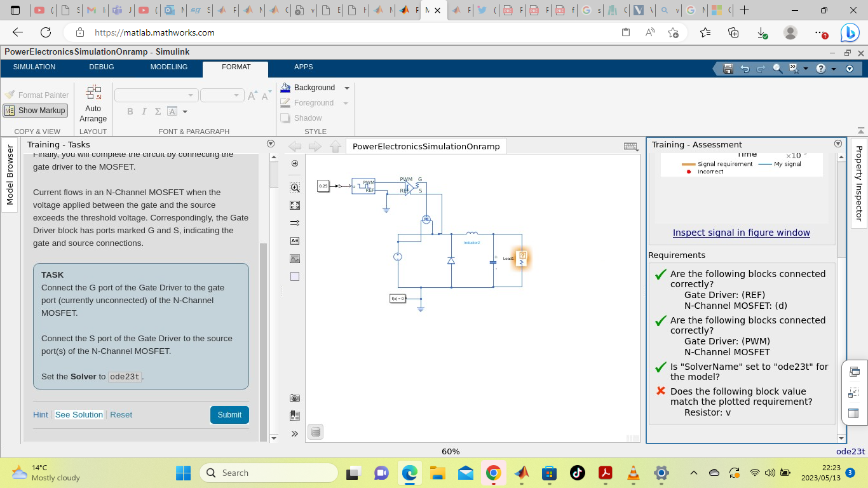Open the Help dropdown arrow in toolbar
The height and width of the screenshot is (488, 868).
tap(834, 69)
